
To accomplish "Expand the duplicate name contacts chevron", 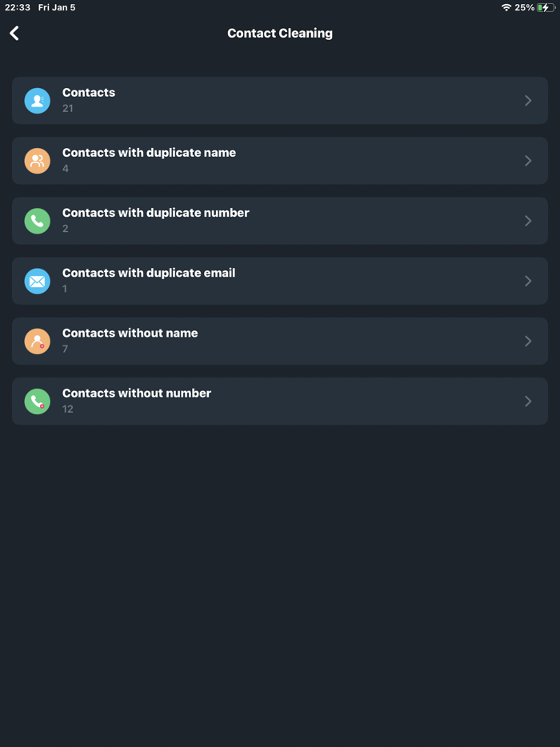I will point(528,160).
